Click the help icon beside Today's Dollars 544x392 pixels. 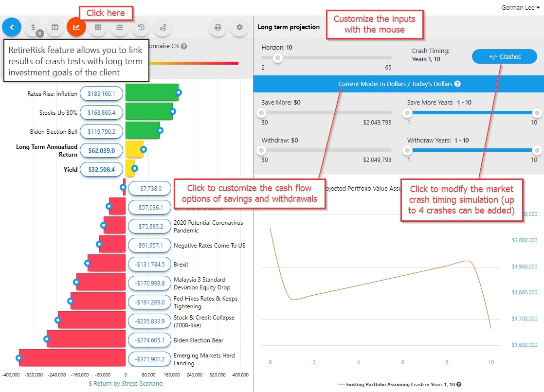(x=457, y=84)
